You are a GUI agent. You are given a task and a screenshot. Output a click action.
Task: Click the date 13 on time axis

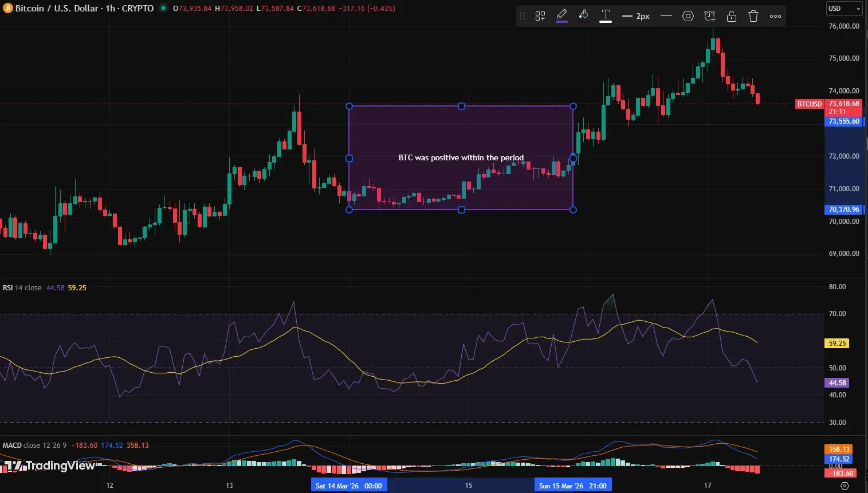pos(229,486)
